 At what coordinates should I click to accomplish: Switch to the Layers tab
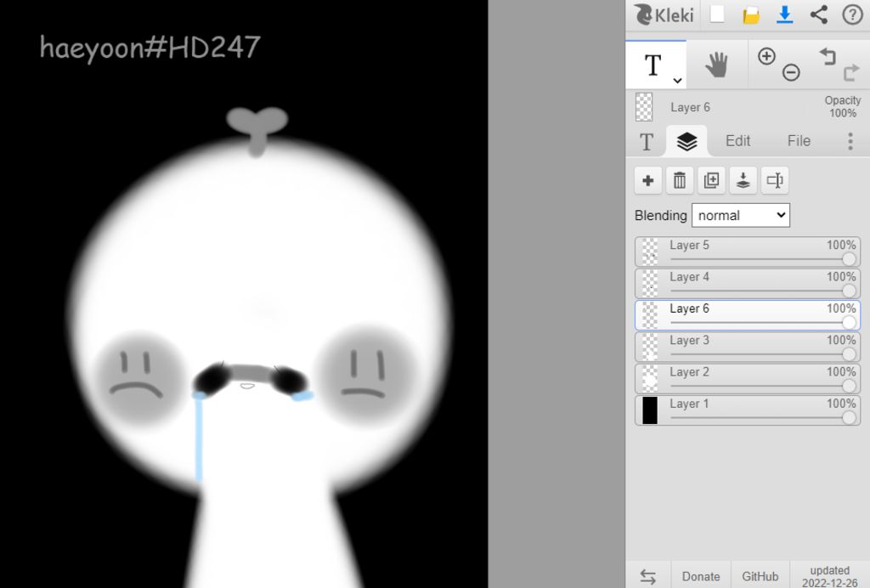(x=686, y=141)
